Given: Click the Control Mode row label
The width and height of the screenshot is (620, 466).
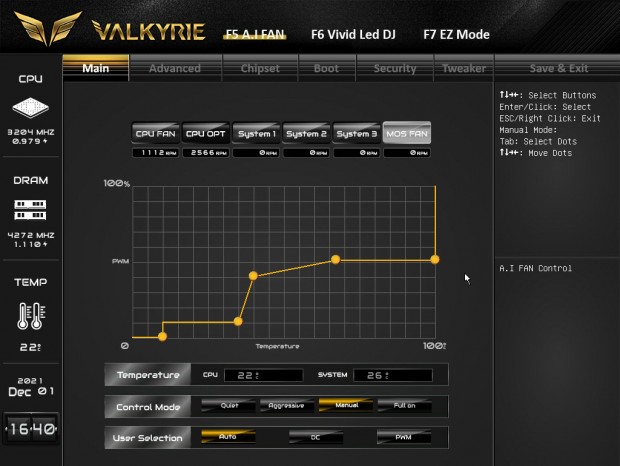Looking at the screenshot, I should click(148, 407).
